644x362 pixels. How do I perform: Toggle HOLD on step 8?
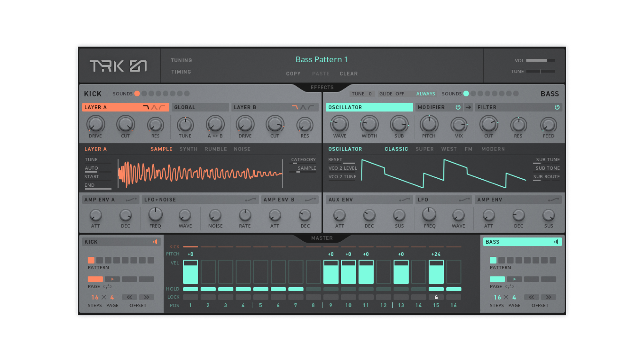point(313,289)
